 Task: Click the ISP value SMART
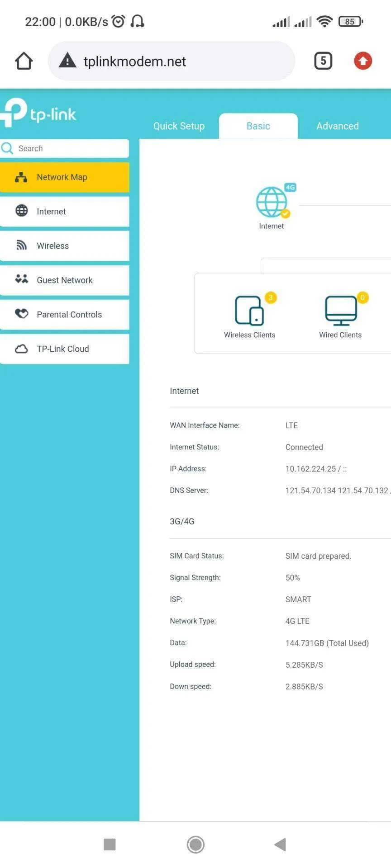pyautogui.click(x=298, y=599)
